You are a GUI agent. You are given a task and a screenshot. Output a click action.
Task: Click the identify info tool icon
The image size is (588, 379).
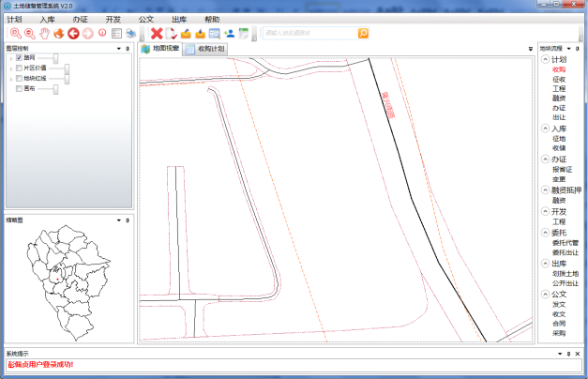click(x=102, y=34)
